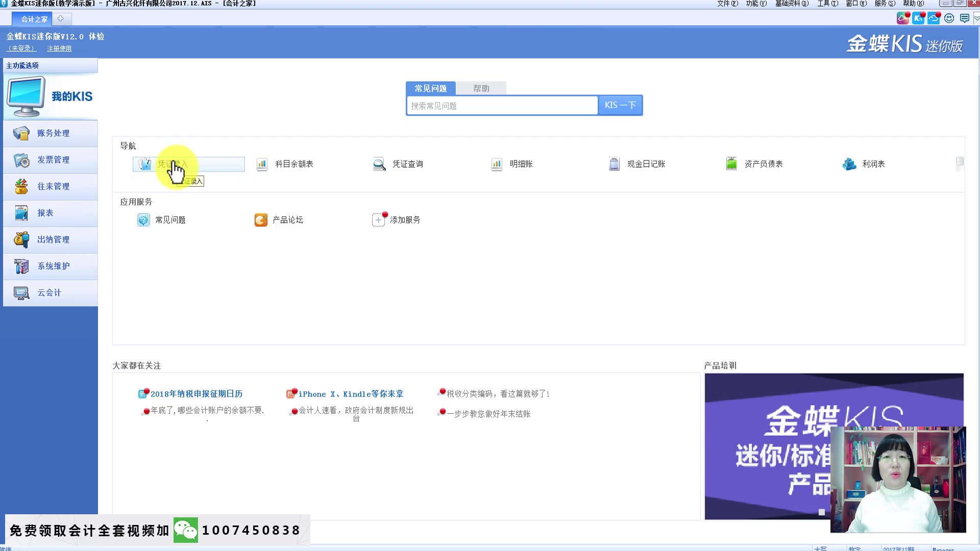Click the 产品论坛 orange icon
This screenshot has height=551, width=980.
click(261, 220)
